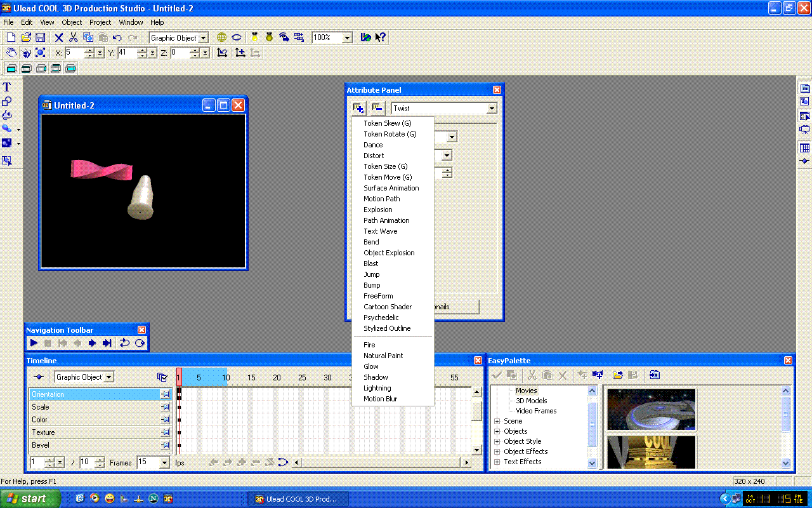Open a file with the folder icon
This screenshot has height=508, width=812.
pyautogui.click(x=26, y=37)
